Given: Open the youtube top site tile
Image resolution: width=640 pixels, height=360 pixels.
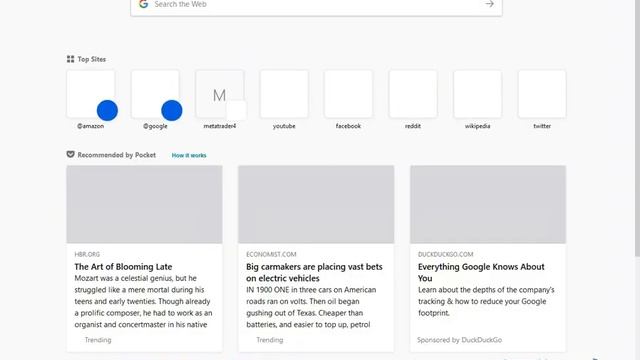Looking at the screenshot, I should pyautogui.click(x=284, y=94).
